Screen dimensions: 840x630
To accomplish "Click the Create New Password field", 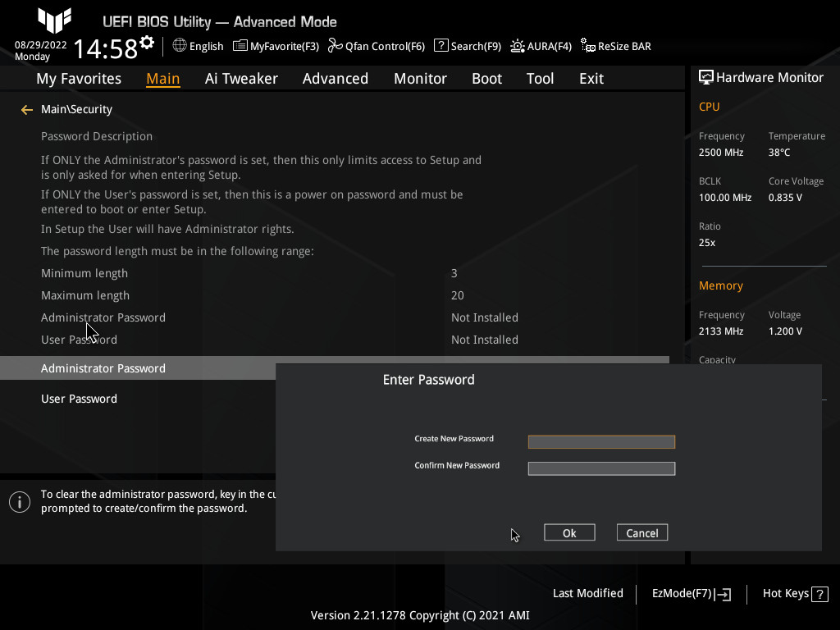I will point(601,441).
